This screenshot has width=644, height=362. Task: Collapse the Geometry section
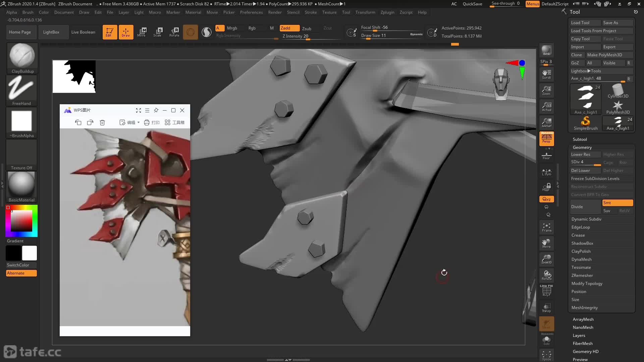coord(582,147)
